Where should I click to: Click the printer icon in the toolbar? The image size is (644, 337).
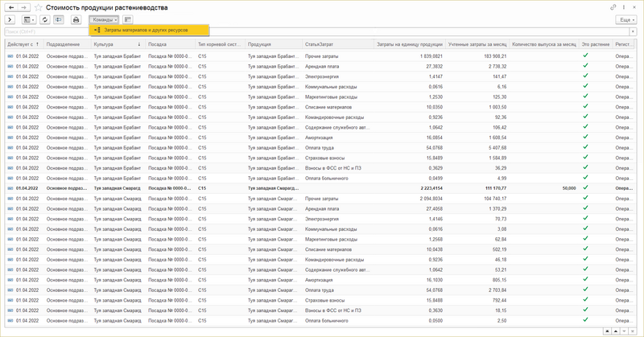pos(76,18)
